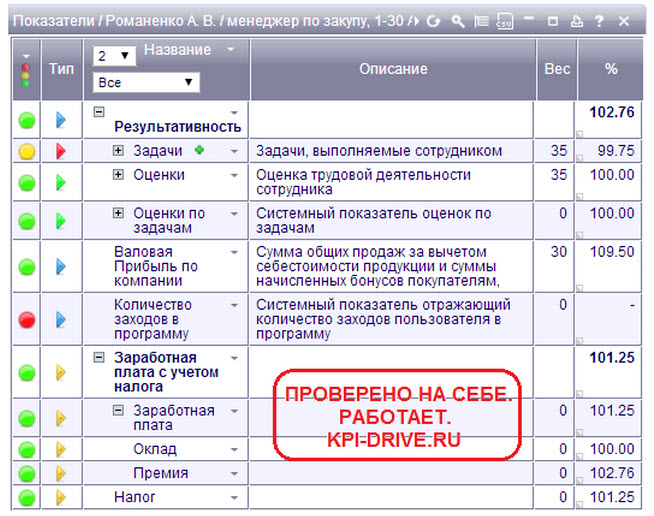Image resolution: width=654 pixels, height=516 pixels.
Task: Click the print icon in title bar
Action: click(576, 21)
